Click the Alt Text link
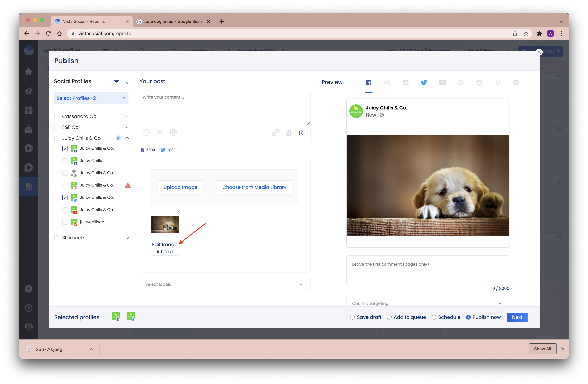Screen dimensions: 588x384 (x=164, y=252)
